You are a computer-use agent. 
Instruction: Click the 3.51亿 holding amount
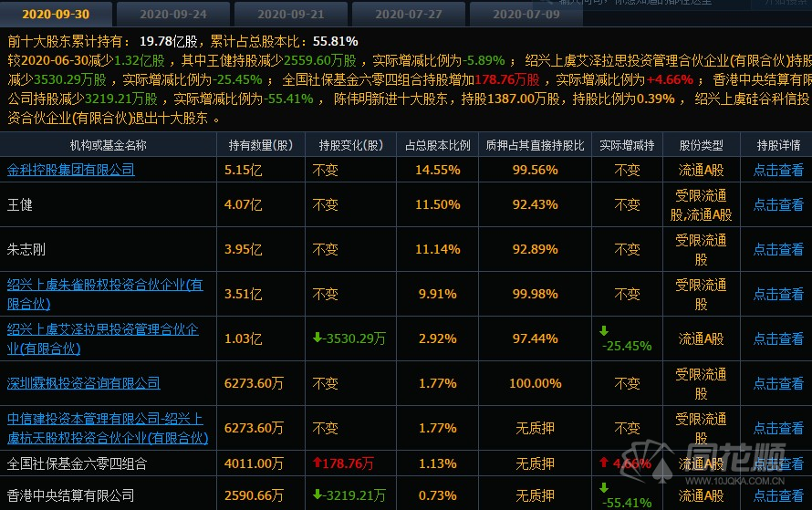tap(243, 294)
